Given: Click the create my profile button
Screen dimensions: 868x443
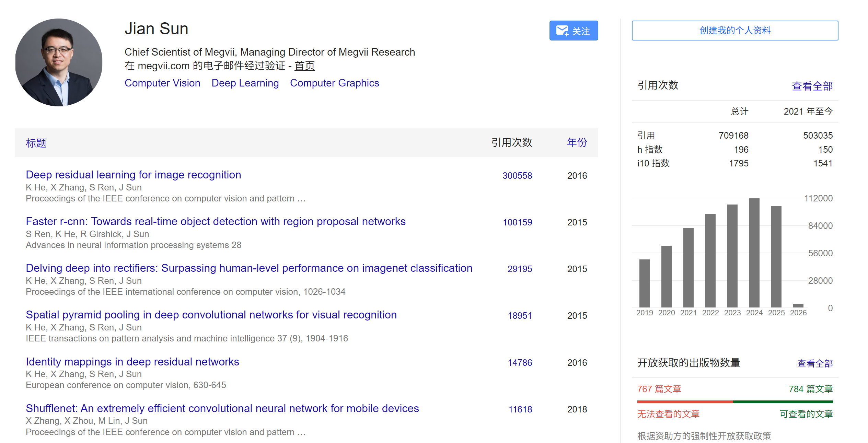Looking at the screenshot, I should click(734, 31).
